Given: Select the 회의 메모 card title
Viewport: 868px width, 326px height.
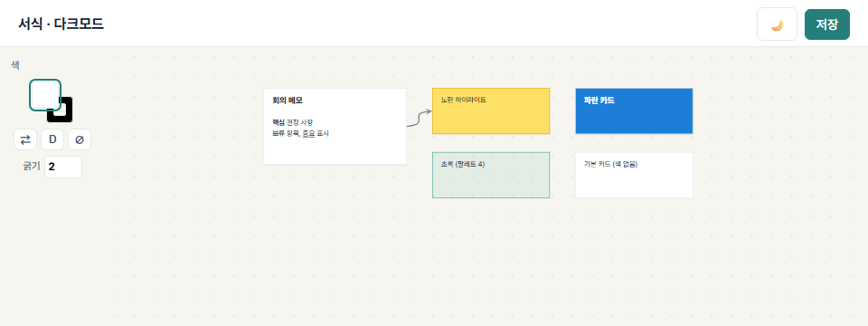Looking at the screenshot, I should [x=288, y=101].
